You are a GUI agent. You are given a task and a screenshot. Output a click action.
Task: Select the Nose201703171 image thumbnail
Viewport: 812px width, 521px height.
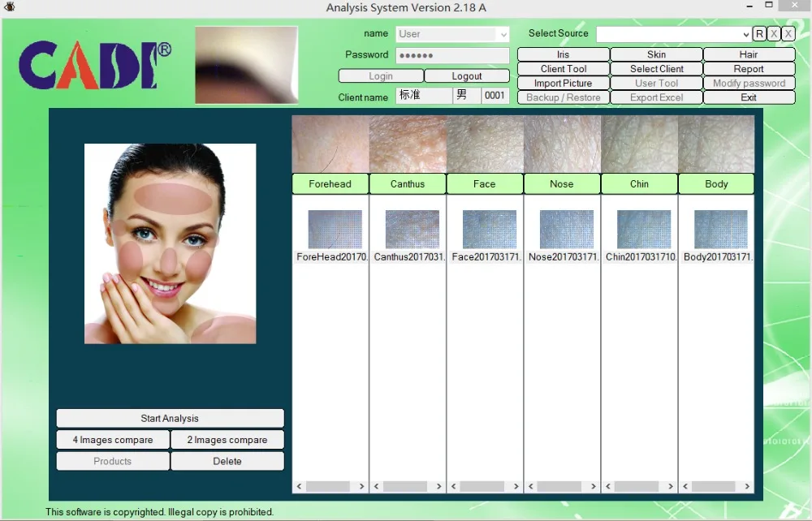[567, 229]
